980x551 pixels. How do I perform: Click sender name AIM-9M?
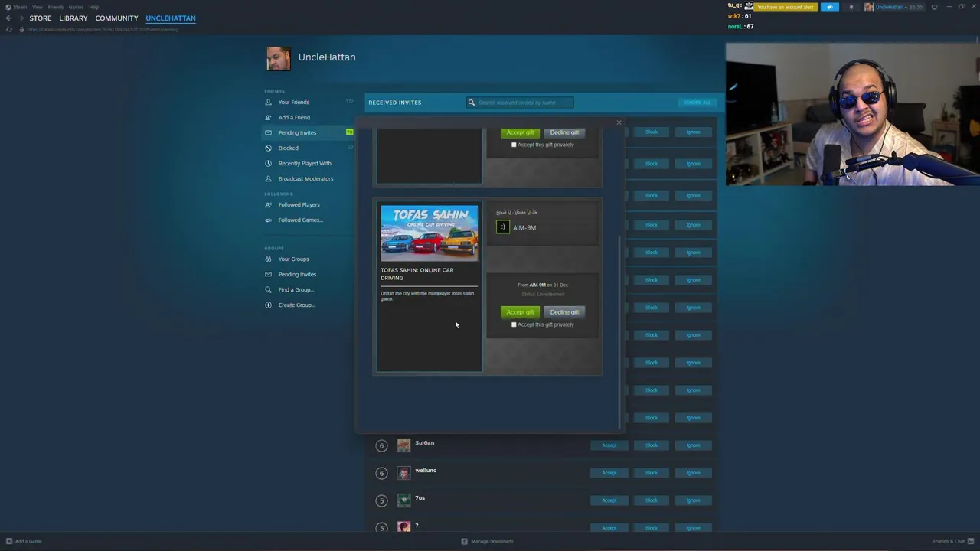(524, 227)
